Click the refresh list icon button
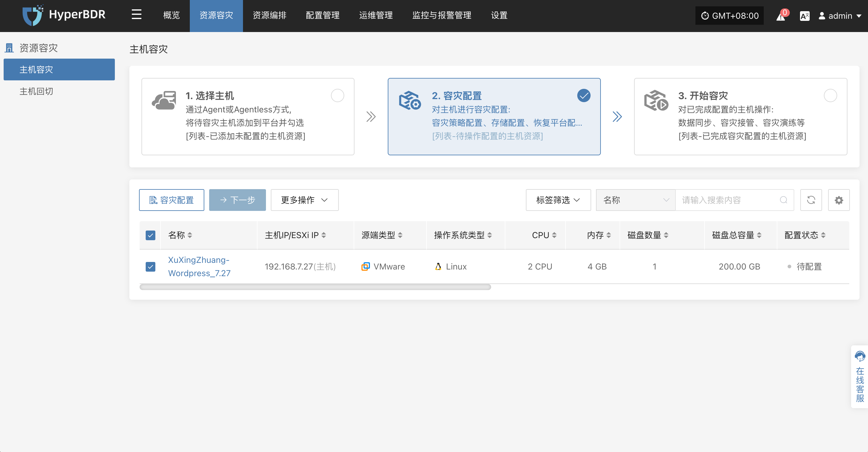 [811, 200]
